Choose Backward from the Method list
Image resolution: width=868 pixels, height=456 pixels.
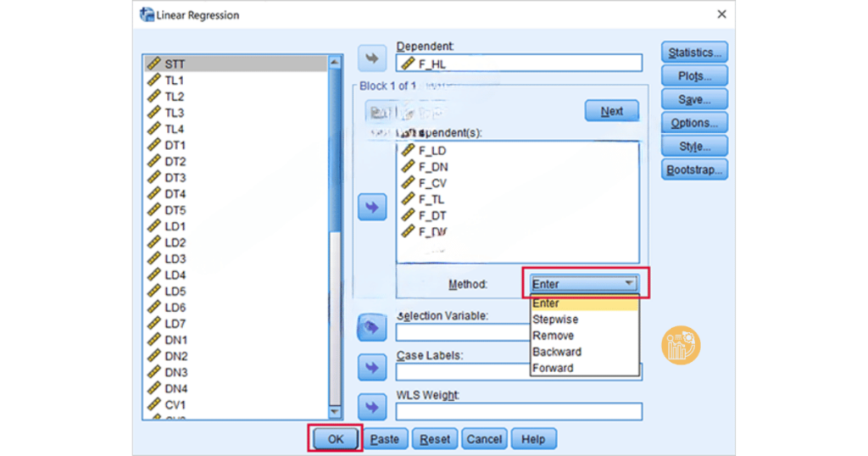[557, 352]
